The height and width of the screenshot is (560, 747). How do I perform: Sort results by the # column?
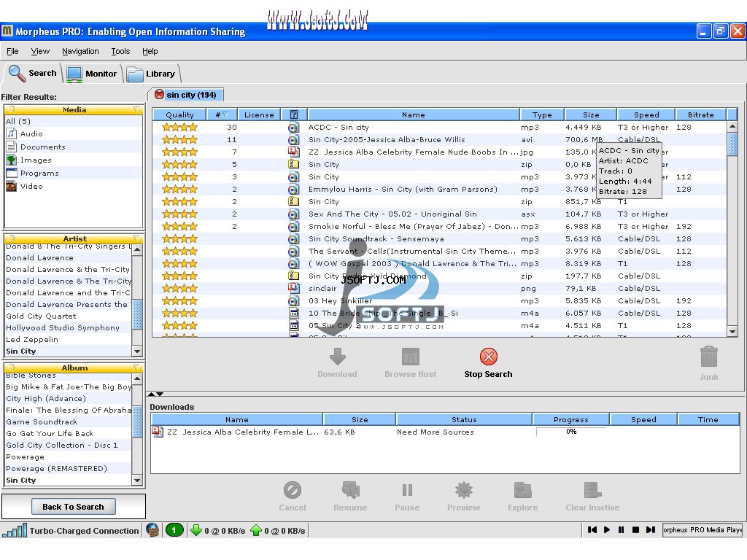pos(222,114)
